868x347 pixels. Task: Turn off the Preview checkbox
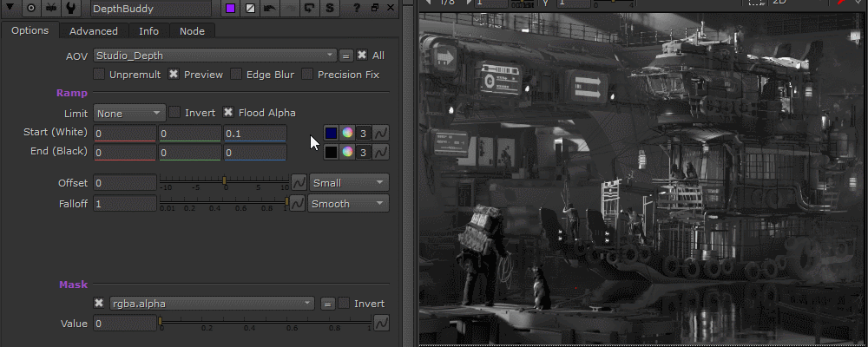click(174, 74)
